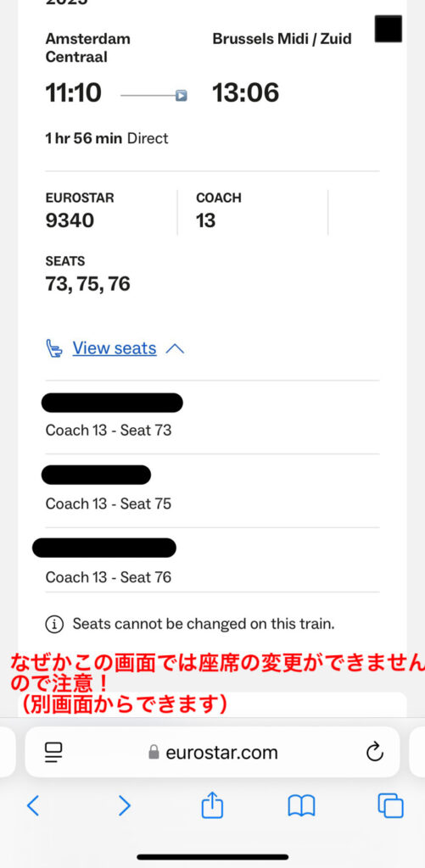Tap the black square near Brussels Midi
The height and width of the screenshot is (868, 425).
[x=389, y=29]
